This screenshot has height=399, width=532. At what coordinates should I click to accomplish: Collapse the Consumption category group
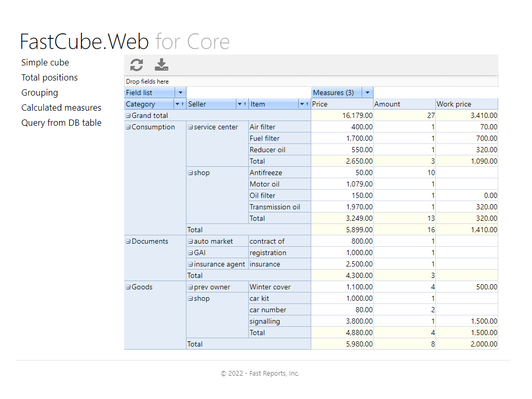tap(128, 127)
